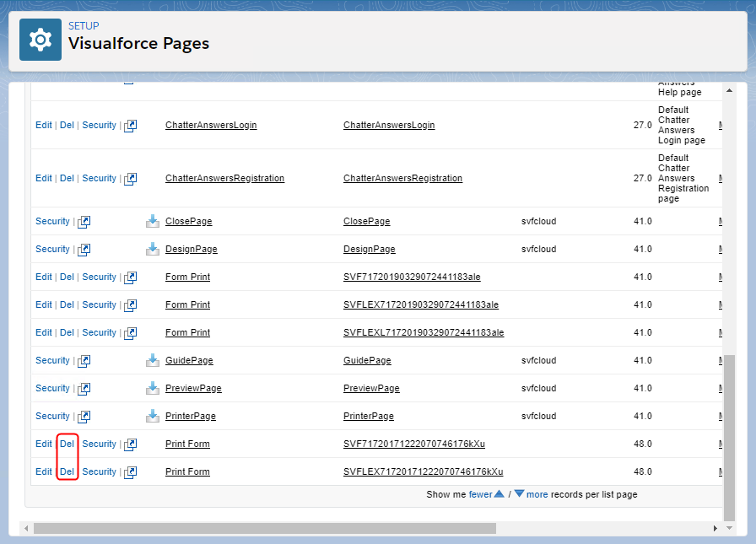
Task: Click Default Chatter Answers Login page description
Action: (682, 126)
